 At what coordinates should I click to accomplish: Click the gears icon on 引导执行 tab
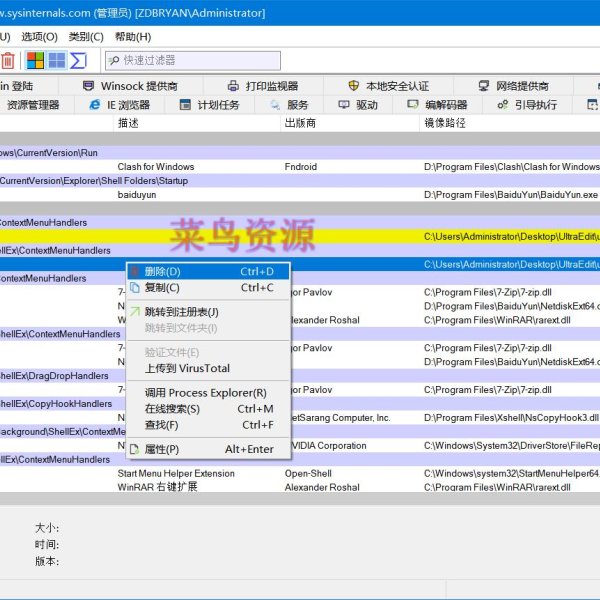click(x=503, y=104)
